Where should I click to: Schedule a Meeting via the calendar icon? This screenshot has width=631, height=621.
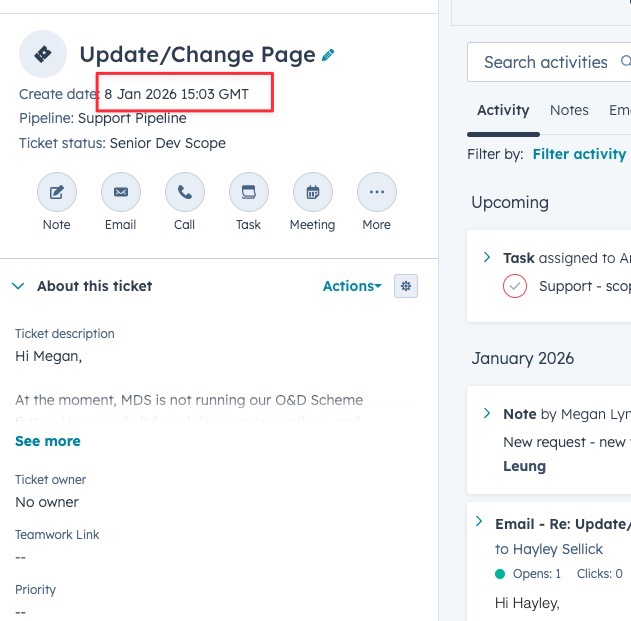[313, 192]
